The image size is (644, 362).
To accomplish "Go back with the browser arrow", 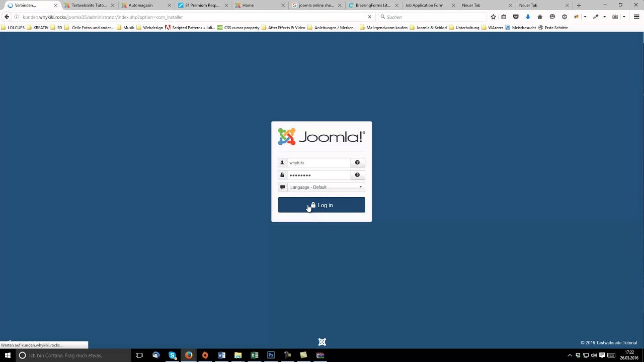I will click(x=7, y=17).
